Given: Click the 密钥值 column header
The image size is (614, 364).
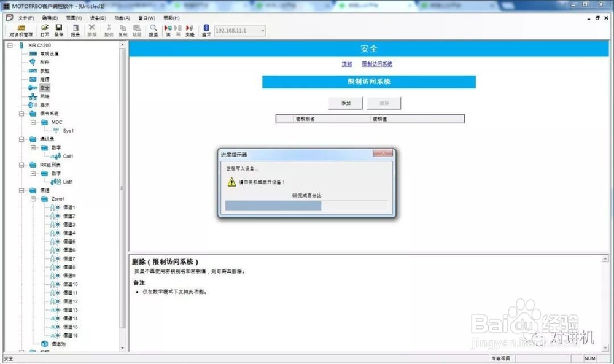Looking at the screenshot, I should click(x=417, y=118).
